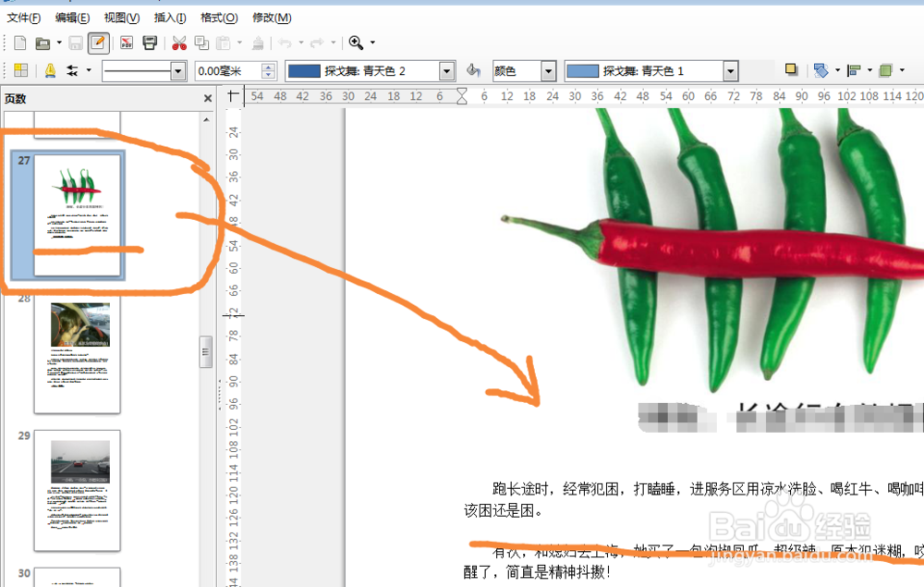
Task: Click the ruler origin corner box
Action: click(234, 95)
